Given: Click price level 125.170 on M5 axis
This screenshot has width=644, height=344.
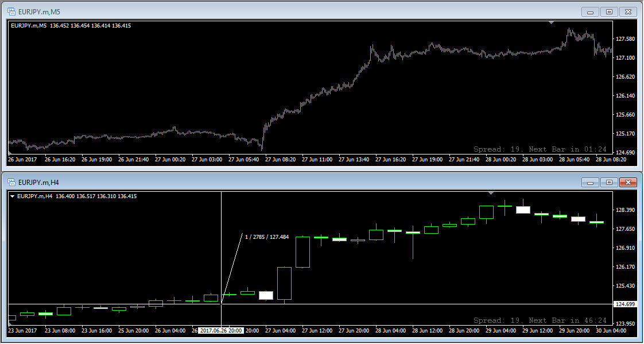Looking at the screenshot, I should pyautogui.click(x=624, y=134).
